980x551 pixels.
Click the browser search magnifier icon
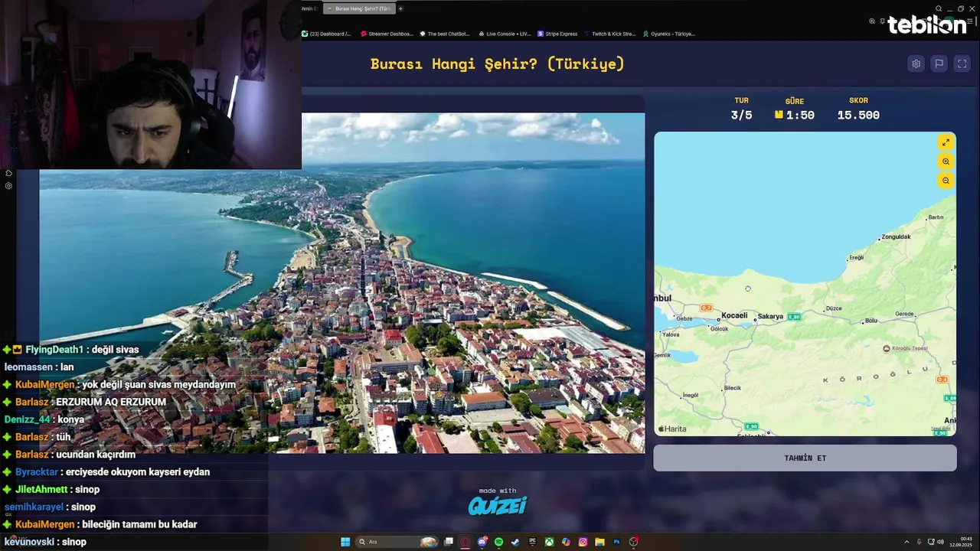(939, 8)
